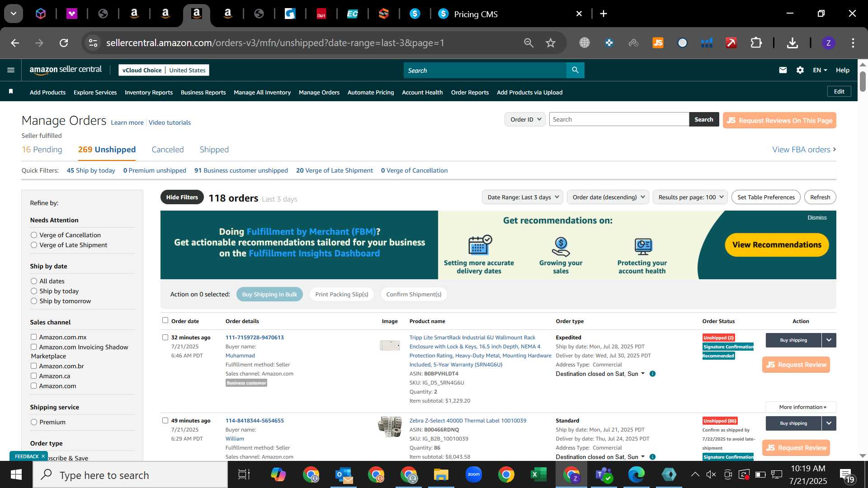Open the messages envelope icon
868x488 pixels.
tap(783, 70)
